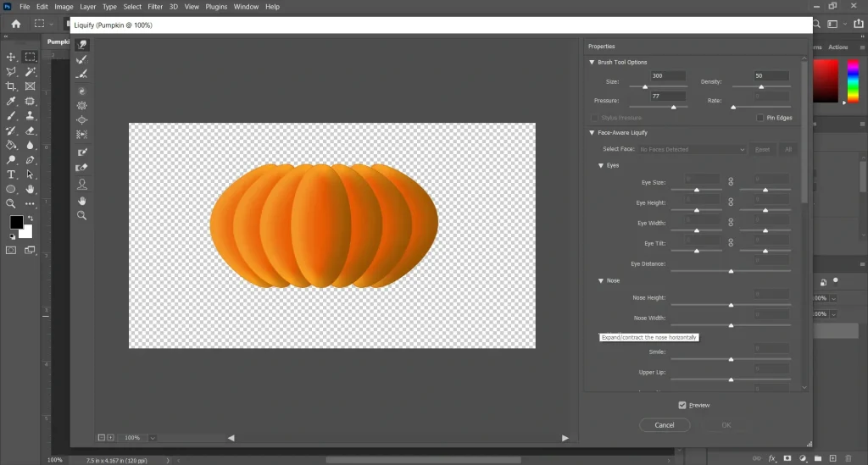This screenshot has width=868, height=465.
Task: Select the Move tool in main toolbar
Action: [10, 57]
